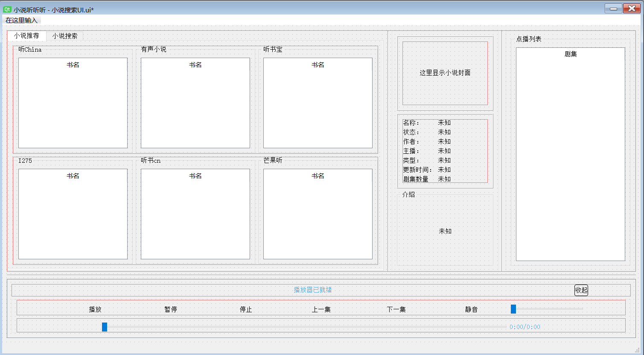Click the 剧集数量 label
Screen dimensions: 644x355
click(416, 179)
